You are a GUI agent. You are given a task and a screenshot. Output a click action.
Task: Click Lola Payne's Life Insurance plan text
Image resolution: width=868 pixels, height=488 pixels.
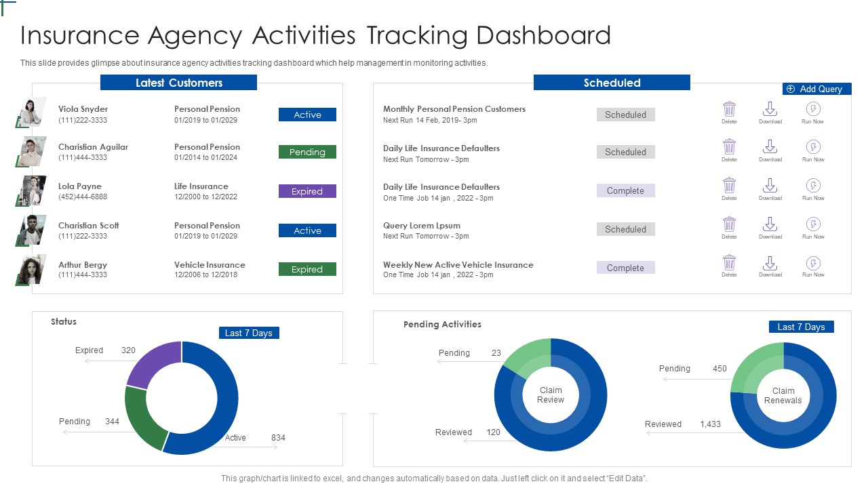(x=201, y=186)
